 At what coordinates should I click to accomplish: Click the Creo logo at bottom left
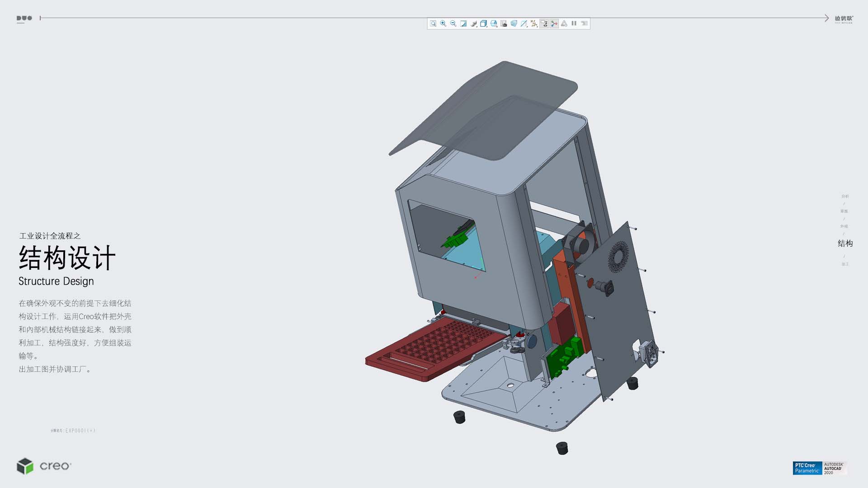click(44, 466)
